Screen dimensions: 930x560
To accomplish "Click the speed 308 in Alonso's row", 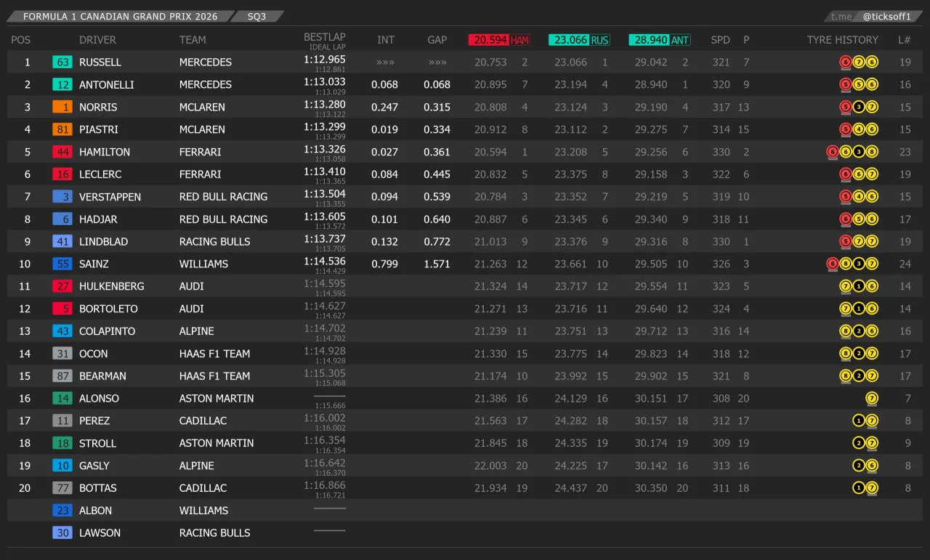I will [x=721, y=399].
